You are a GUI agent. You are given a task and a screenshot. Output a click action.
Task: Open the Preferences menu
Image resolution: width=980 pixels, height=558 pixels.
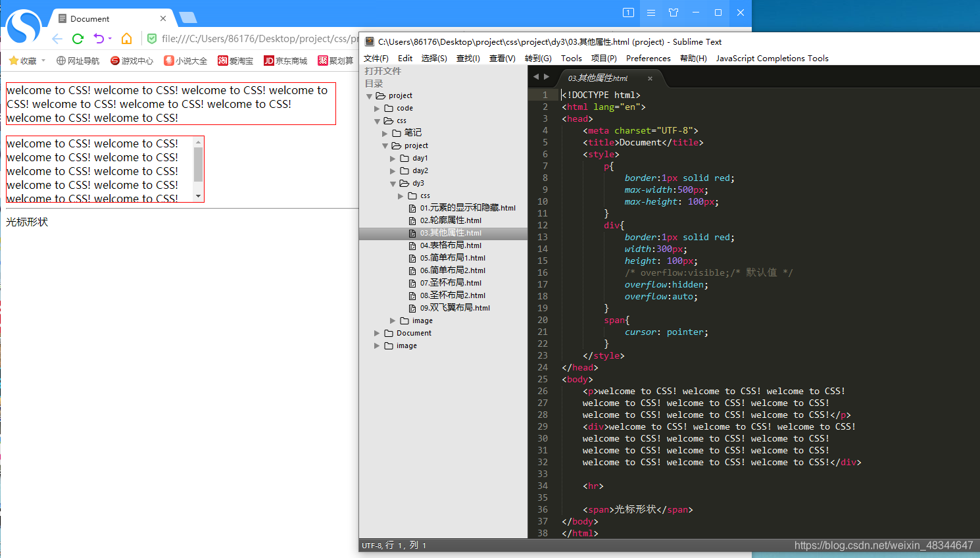point(649,58)
